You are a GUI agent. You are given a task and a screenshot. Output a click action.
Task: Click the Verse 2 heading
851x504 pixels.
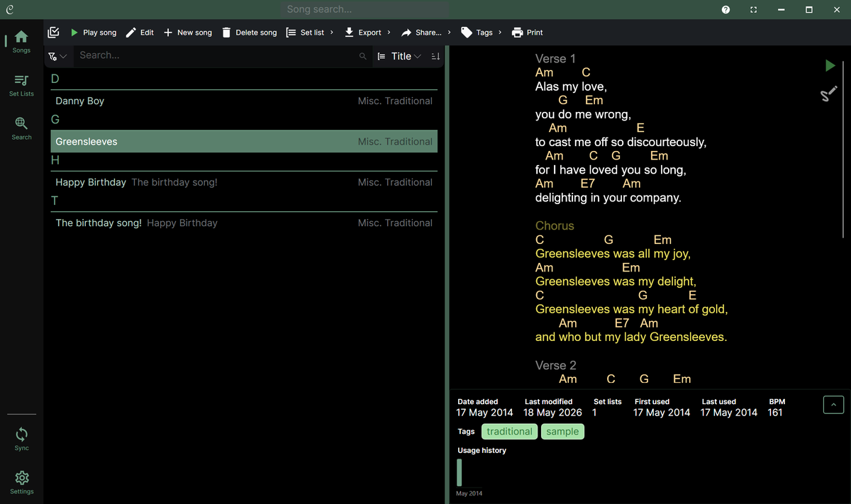[556, 366]
